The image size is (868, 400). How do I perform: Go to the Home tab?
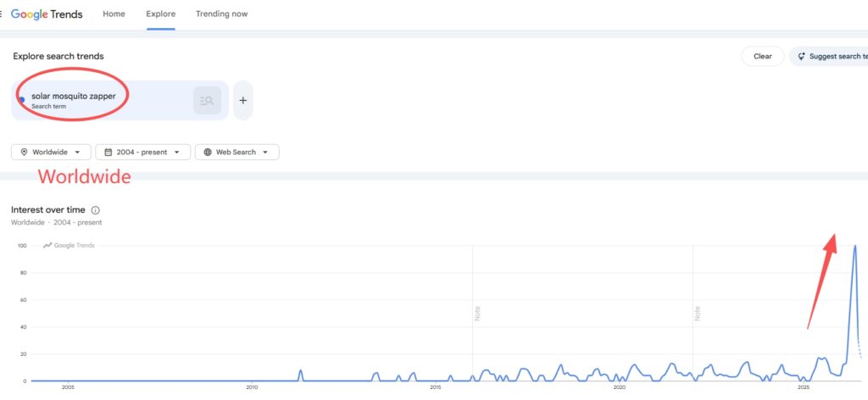click(x=114, y=14)
